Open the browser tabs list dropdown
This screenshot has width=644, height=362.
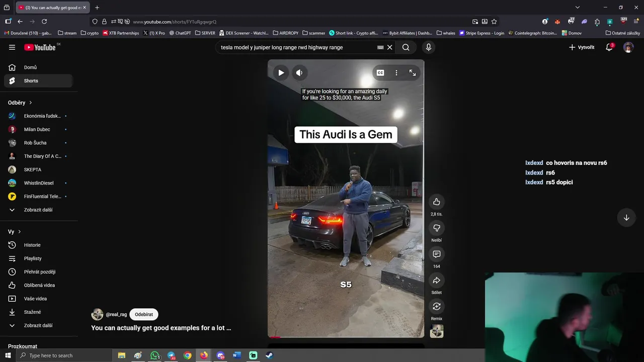(578, 8)
